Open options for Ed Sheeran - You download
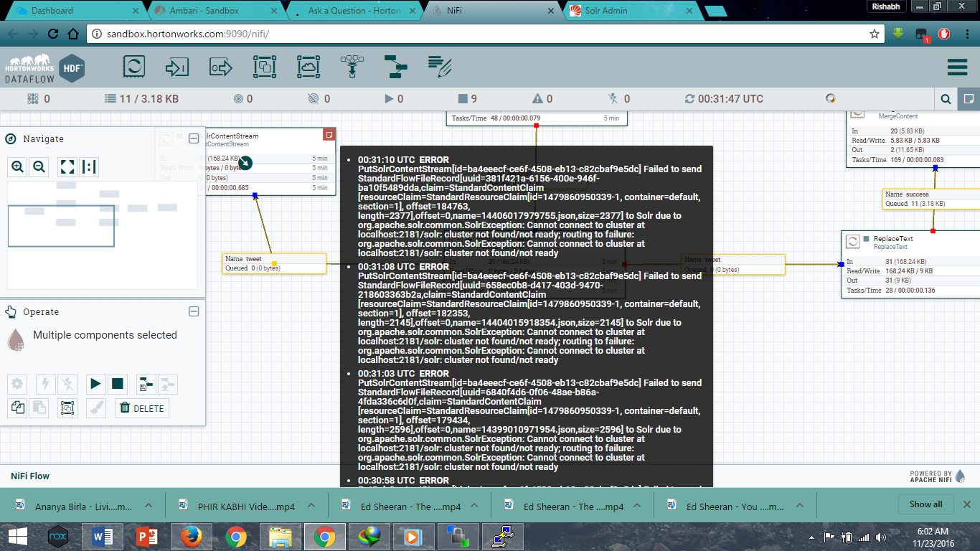The height and width of the screenshot is (551, 980). (x=801, y=506)
